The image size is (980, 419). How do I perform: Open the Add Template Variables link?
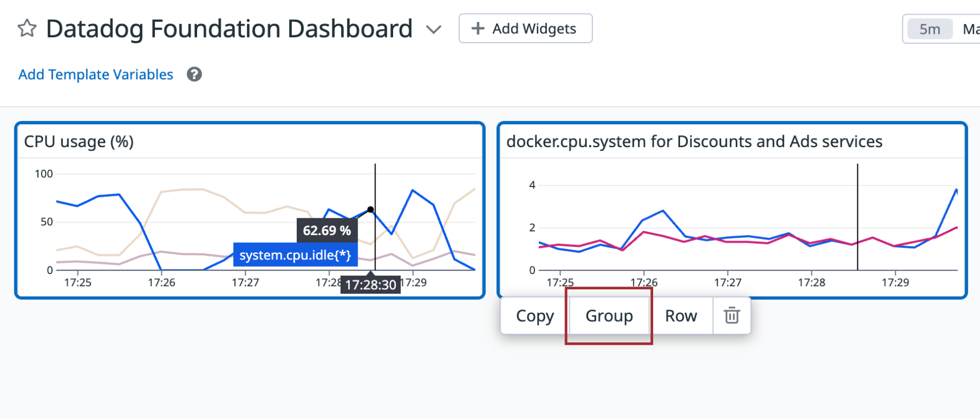(x=96, y=74)
